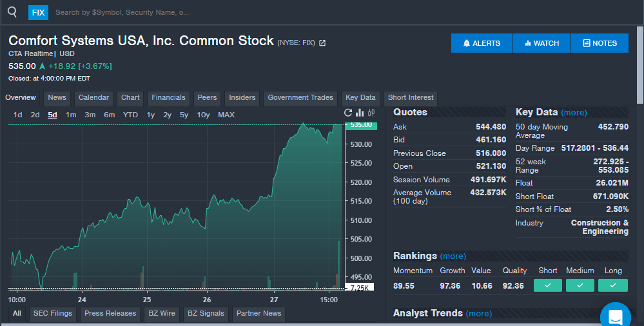Click the page vertical scrollbar
644x326 pixels.
click(640, 66)
